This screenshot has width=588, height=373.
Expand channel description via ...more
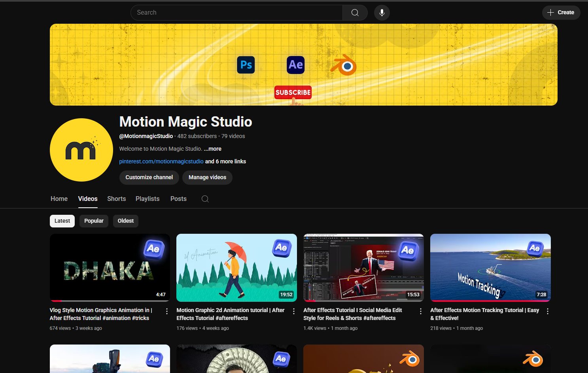click(213, 149)
